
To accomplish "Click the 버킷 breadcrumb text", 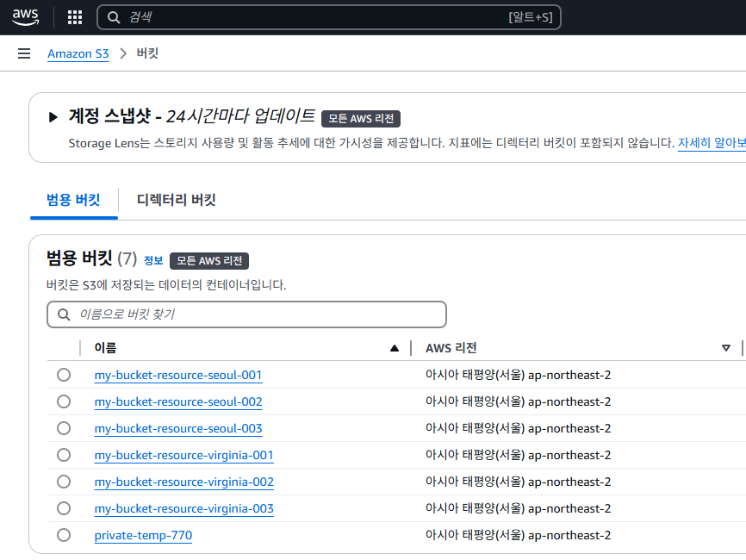I will 147,53.
